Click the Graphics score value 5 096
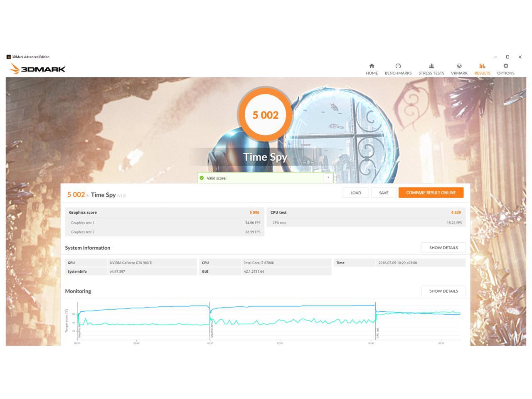 coord(254,212)
